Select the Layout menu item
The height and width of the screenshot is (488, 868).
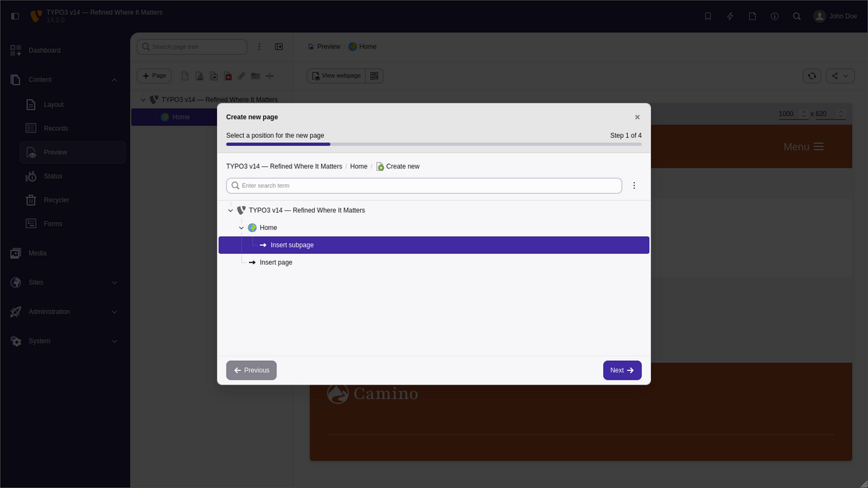(x=54, y=105)
